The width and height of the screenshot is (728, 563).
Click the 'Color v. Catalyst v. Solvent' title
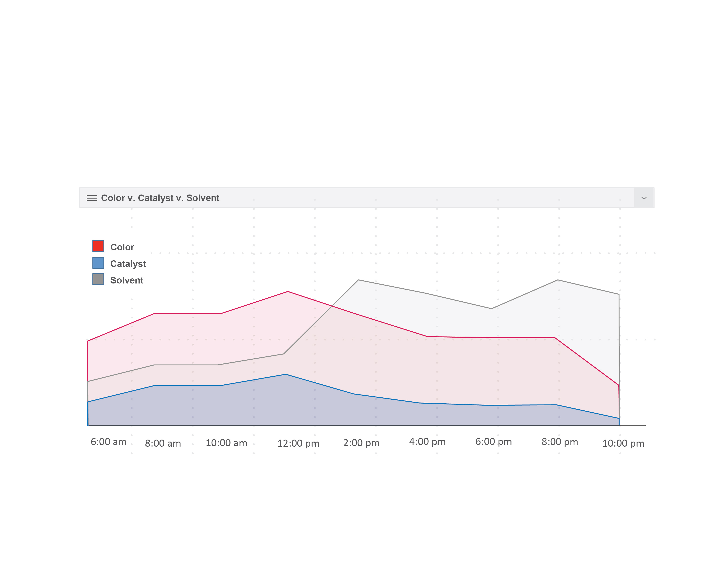(160, 198)
